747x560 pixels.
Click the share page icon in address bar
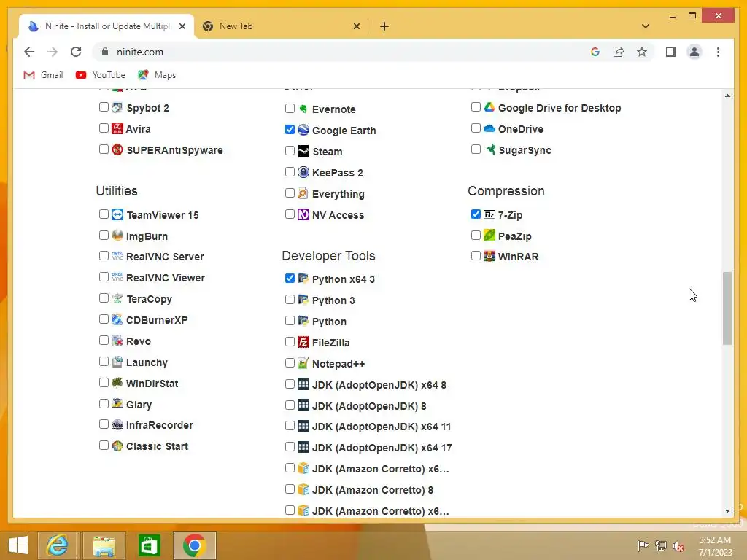coord(619,52)
